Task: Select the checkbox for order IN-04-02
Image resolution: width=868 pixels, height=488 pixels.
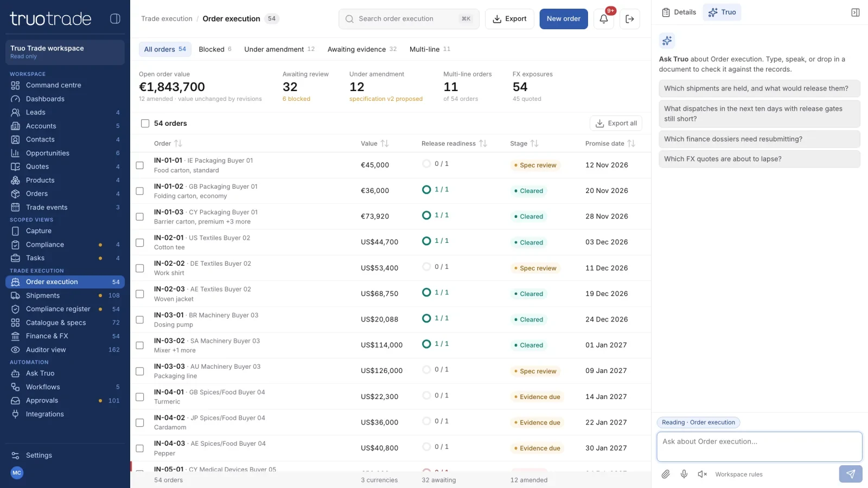Action: pyautogui.click(x=139, y=423)
